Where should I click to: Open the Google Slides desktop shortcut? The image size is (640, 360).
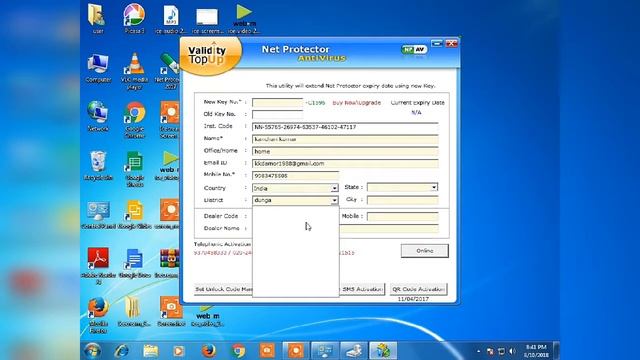coord(134,214)
